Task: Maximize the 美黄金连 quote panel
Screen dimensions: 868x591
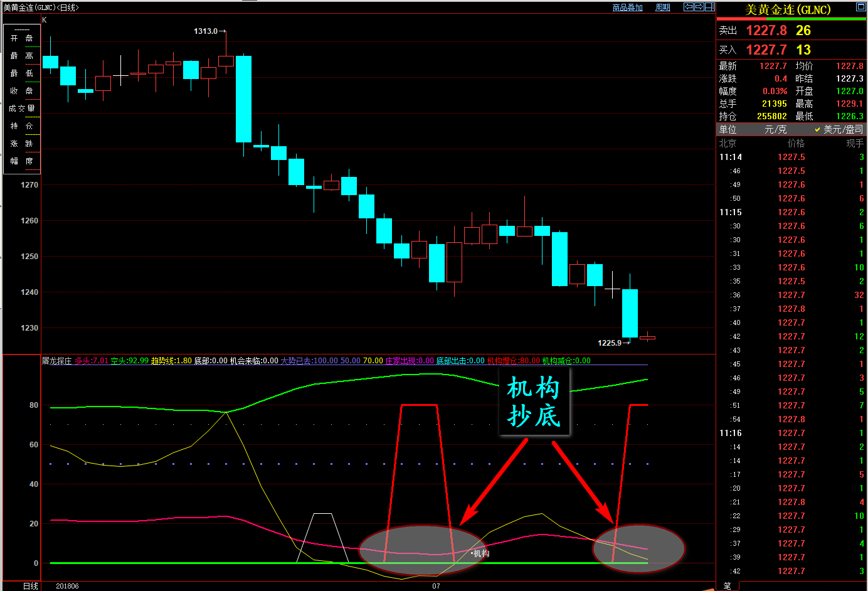Action: (860, 7)
